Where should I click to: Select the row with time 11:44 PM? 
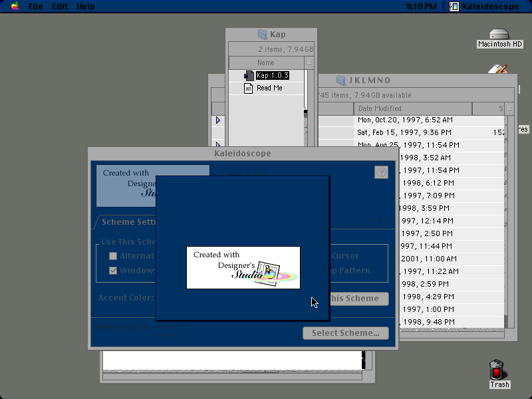click(x=452, y=246)
